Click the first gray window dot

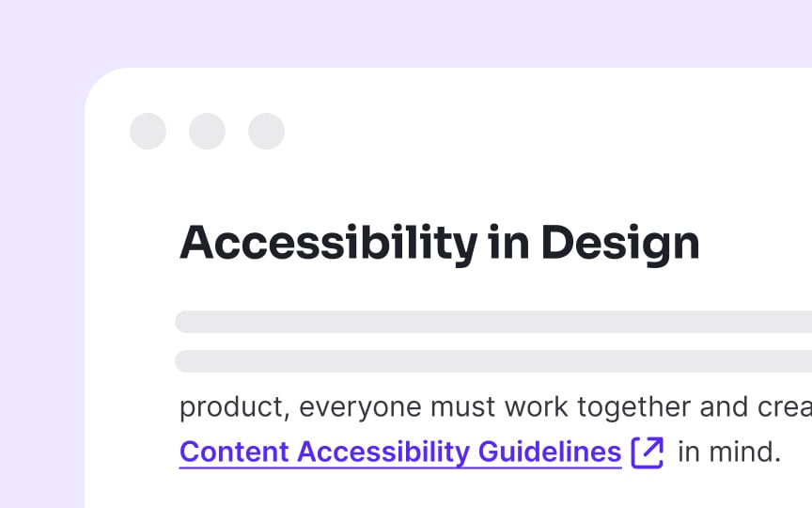coord(148,131)
